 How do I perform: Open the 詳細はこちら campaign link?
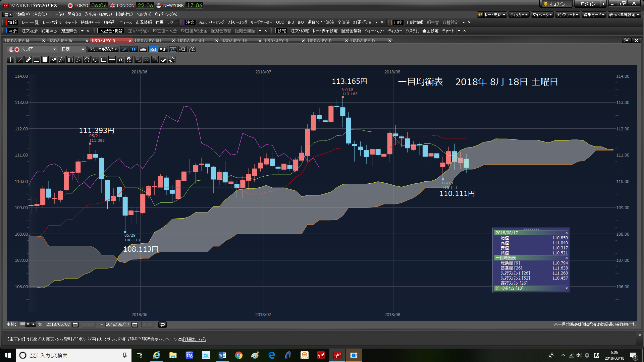coord(194,339)
